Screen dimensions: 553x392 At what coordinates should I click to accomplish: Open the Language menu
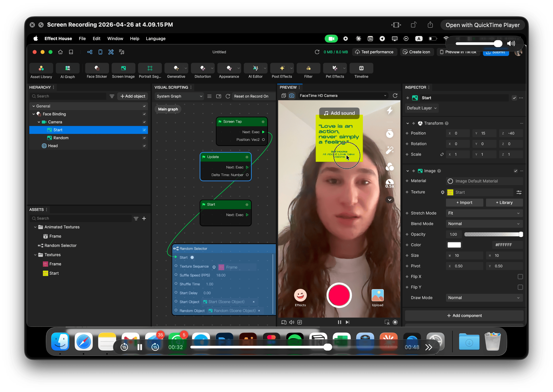tap(156, 39)
